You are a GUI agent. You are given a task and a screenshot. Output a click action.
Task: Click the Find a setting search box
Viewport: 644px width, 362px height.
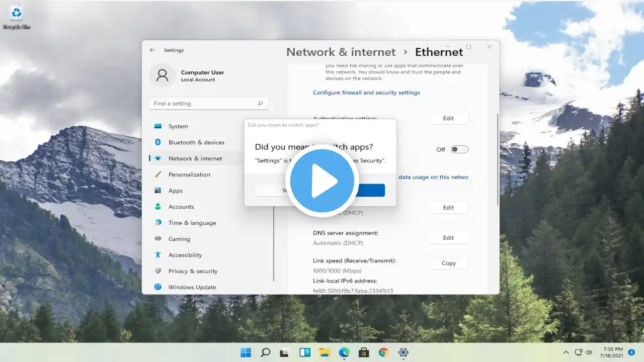coord(204,104)
